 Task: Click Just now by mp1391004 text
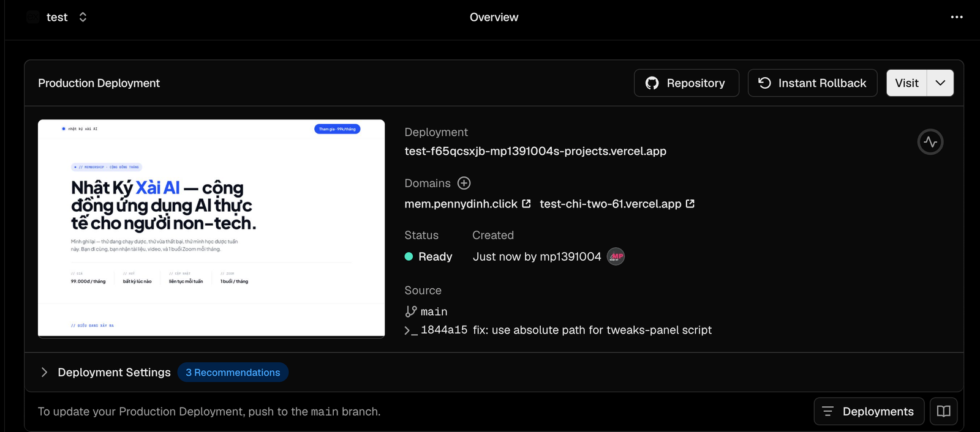[537, 256]
